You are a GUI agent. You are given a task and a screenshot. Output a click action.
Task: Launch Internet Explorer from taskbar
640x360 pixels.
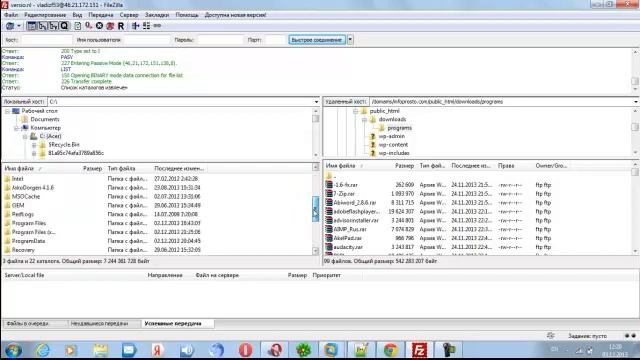tap(43, 350)
